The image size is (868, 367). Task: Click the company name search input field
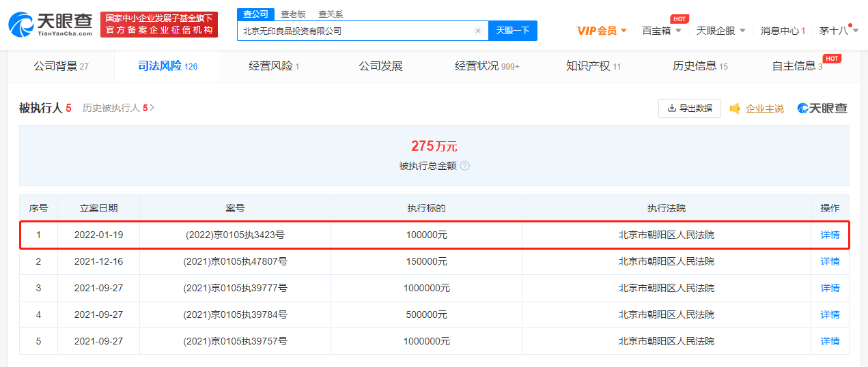355,31
